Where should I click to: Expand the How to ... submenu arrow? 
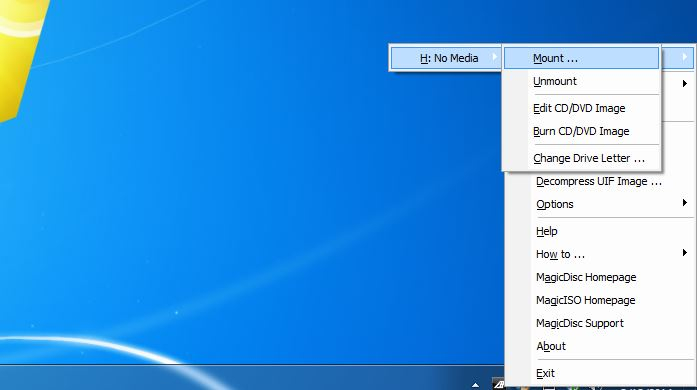coord(685,253)
